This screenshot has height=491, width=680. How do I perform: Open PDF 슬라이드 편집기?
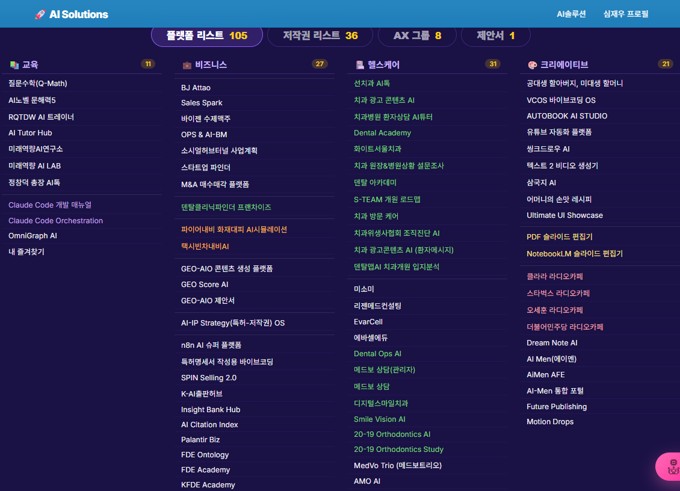tap(559, 237)
